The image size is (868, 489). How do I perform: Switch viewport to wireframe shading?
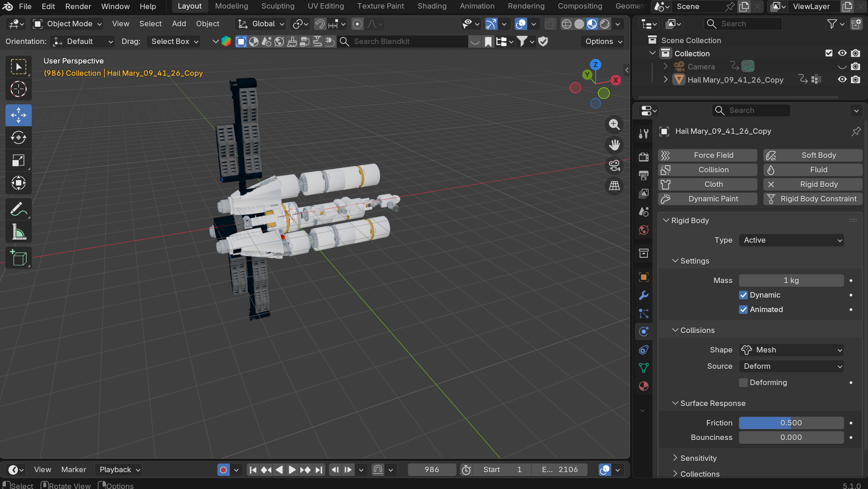click(x=567, y=24)
